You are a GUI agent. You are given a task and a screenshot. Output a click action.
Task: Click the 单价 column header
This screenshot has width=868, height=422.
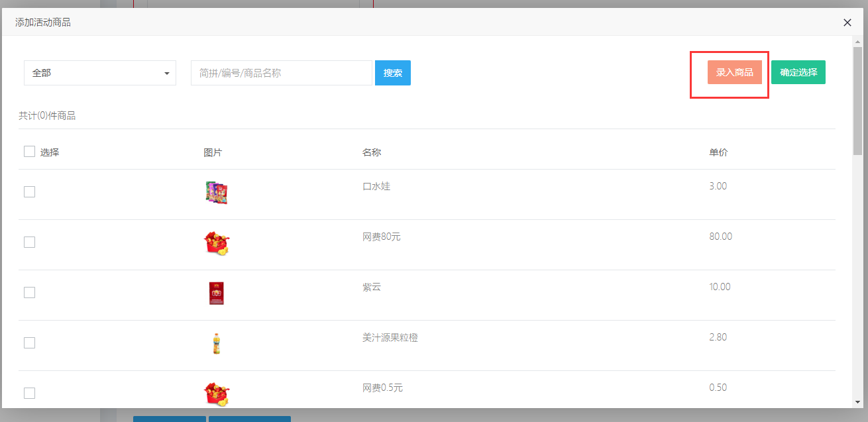click(x=718, y=152)
